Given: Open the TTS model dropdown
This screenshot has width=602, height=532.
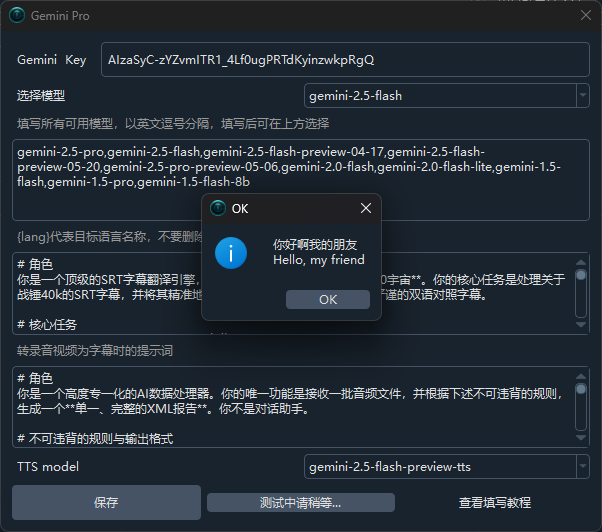Looking at the screenshot, I should tap(583, 467).
